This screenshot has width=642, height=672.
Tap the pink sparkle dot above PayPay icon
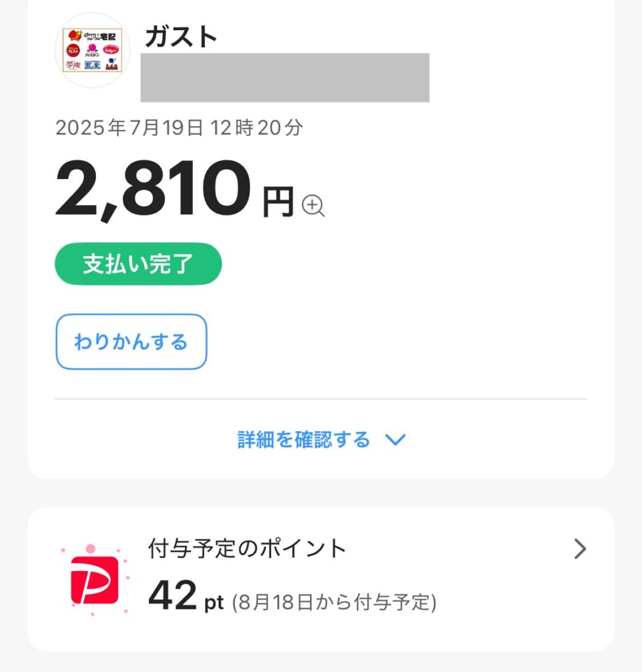(91, 549)
